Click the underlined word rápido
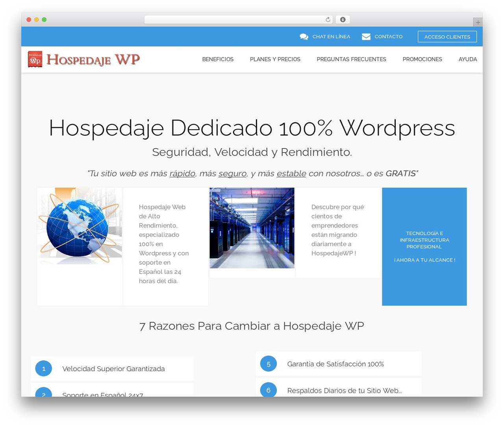 point(182,173)
